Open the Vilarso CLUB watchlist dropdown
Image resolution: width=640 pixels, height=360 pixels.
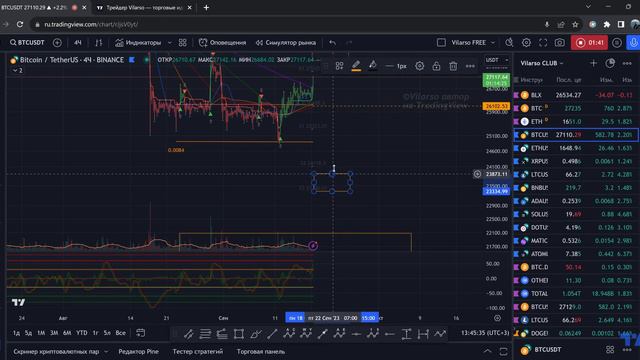(x=542, y=63)
